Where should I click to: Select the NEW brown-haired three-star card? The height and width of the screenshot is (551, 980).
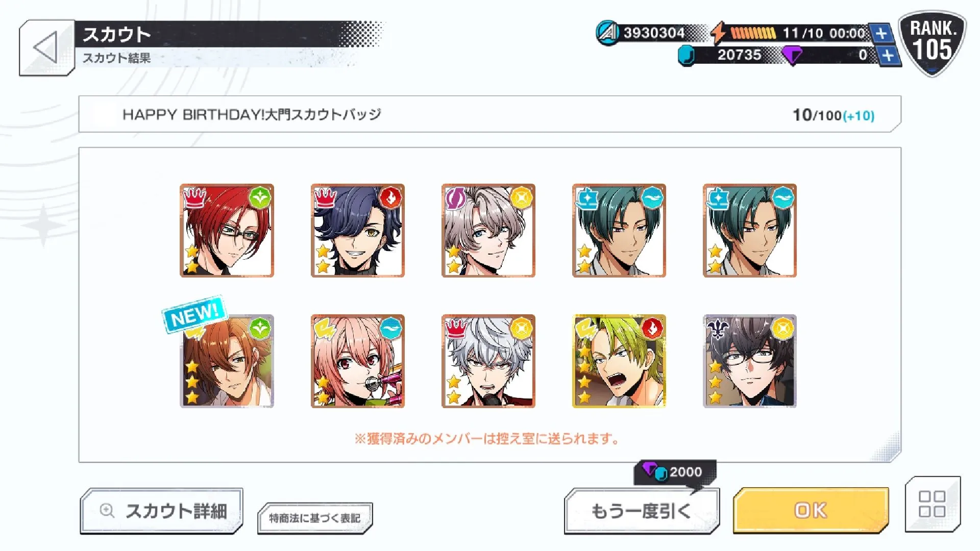coord(227,361)
